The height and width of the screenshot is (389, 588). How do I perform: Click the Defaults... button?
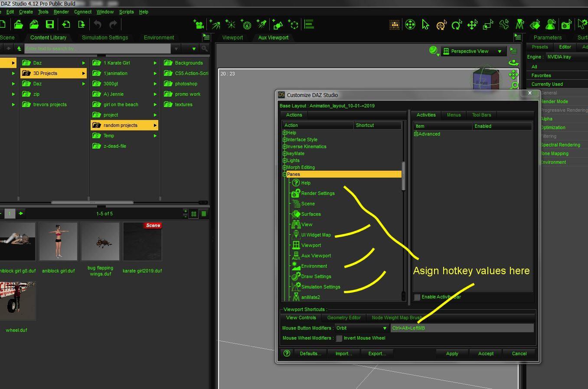pos(310,353)
